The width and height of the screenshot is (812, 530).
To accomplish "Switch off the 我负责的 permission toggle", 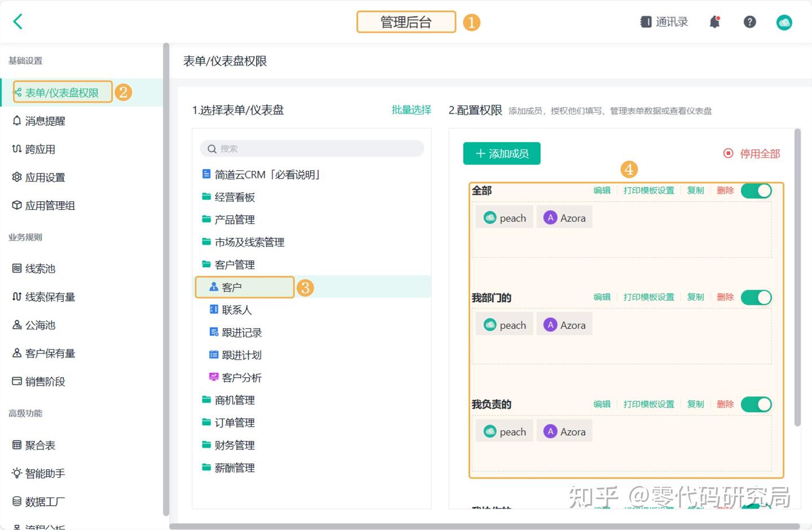I will (756, 404).
